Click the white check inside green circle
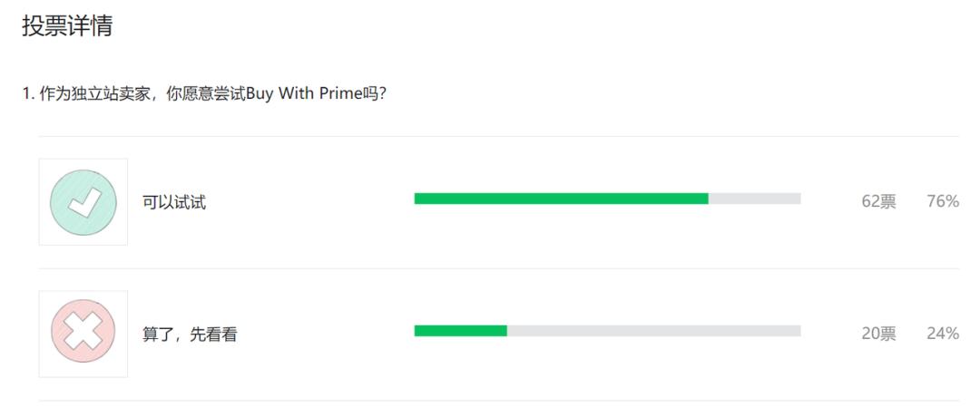The height and width of the screenshot is (407, 980). click(85, 203)
